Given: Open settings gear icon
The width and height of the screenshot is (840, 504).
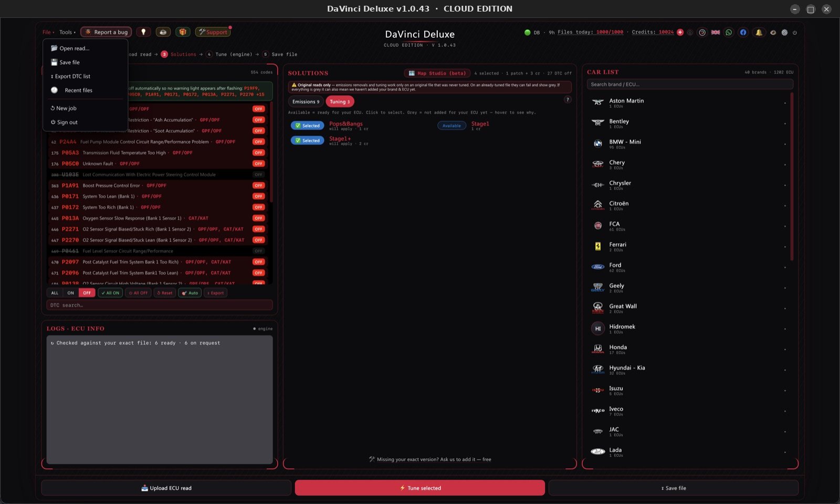Looking at the screenshot, I should [x=784, y=33].
